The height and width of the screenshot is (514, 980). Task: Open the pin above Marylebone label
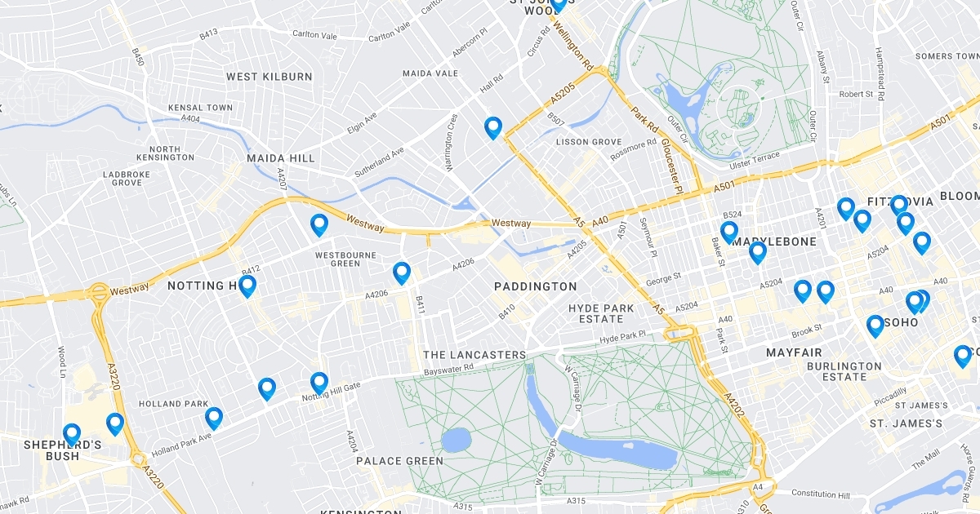[758, 253]
